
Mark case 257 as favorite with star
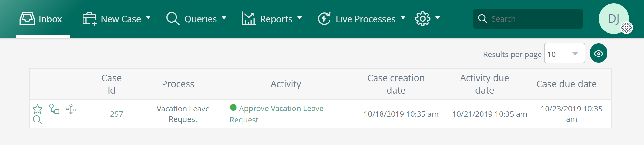pyautogui.click(x=37, y=109)
